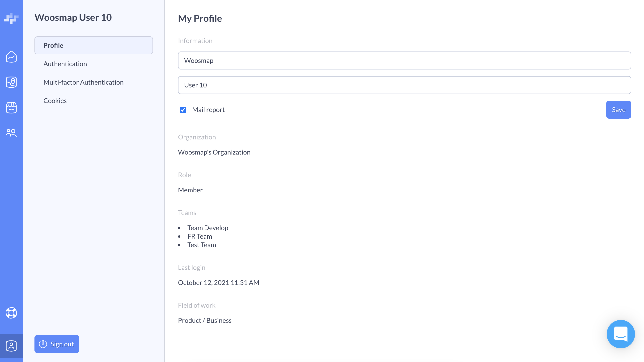Screen dimensions: 644x362
Task: Click the user account profile icon
Action: point(11,346)
